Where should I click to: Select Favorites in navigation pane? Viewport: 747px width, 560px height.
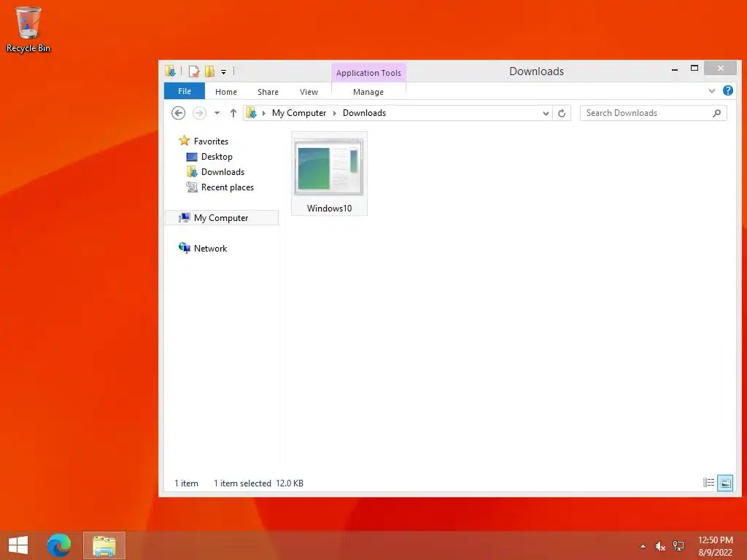coord(211,141)
